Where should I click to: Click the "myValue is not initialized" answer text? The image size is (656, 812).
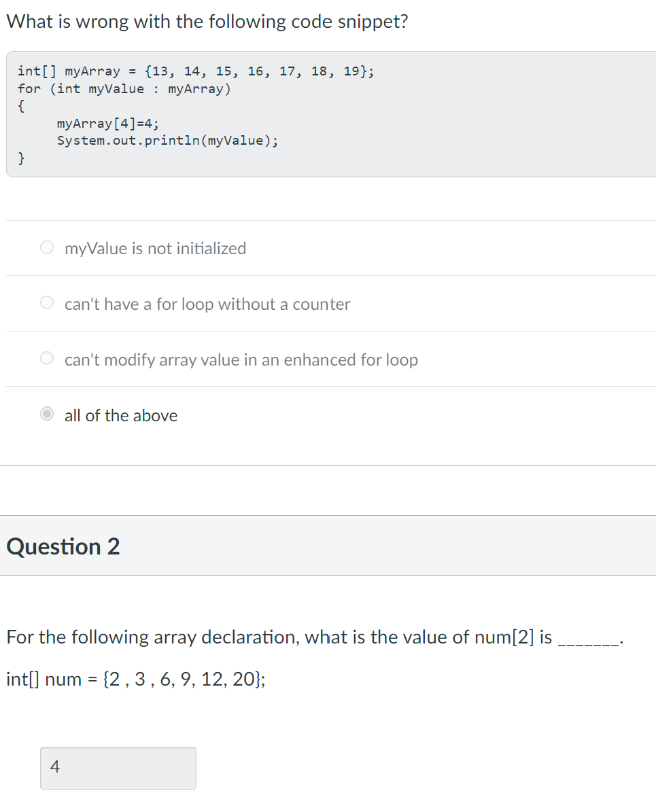click(156, 249)
